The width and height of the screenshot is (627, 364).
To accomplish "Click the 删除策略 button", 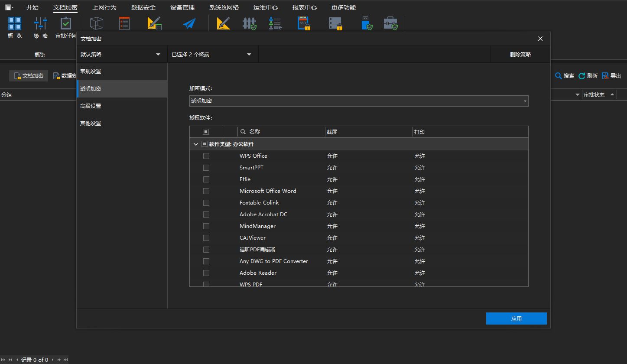I will coord(520,54).
